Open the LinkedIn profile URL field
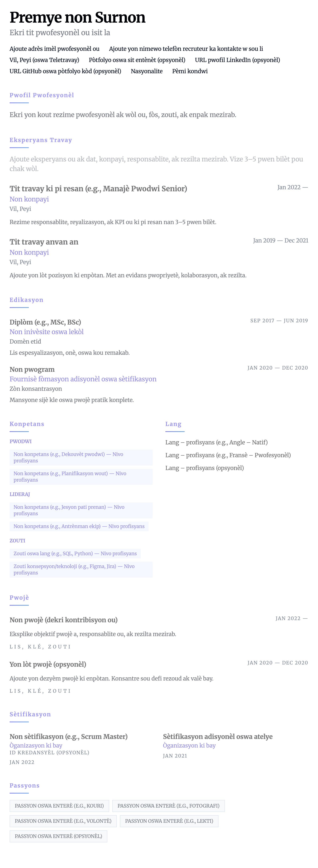The height and width of the screenshot is (868, 318). click(x=237, y=60)
